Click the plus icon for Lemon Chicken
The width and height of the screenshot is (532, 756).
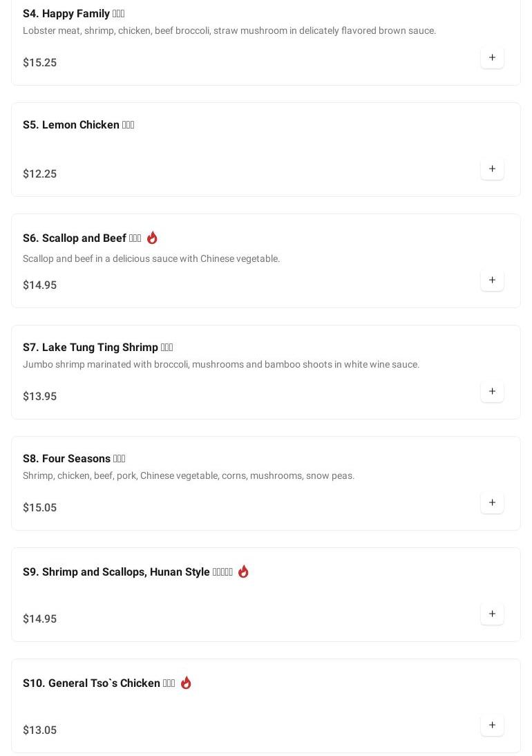coord(492,169)
